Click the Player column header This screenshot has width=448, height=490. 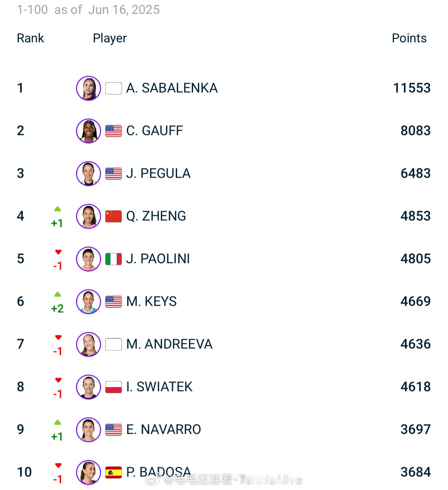click(110, 38)
